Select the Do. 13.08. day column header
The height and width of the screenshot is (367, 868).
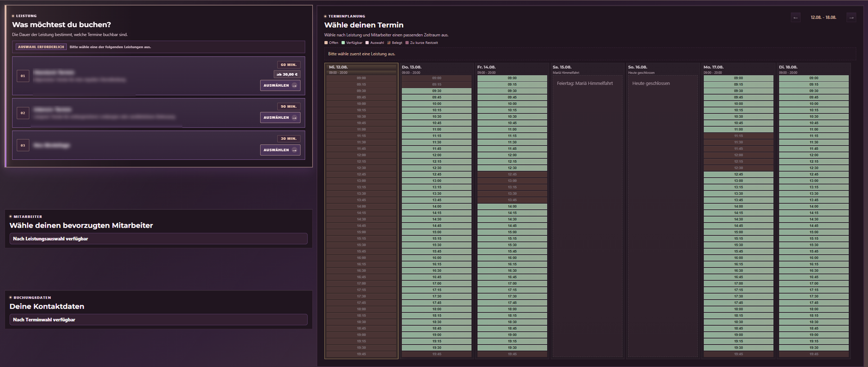click(x=437, y=69)
